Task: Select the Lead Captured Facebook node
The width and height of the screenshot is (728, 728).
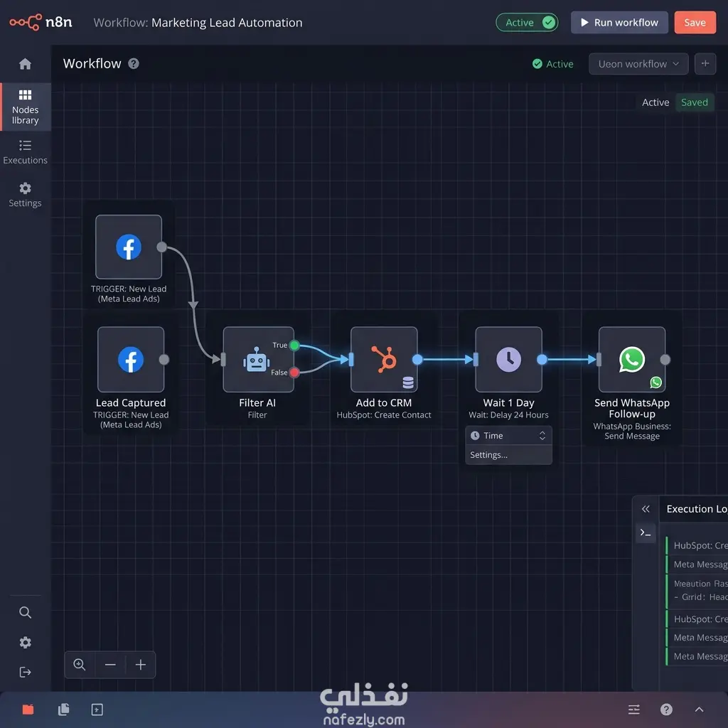Action: pos(131,359)
